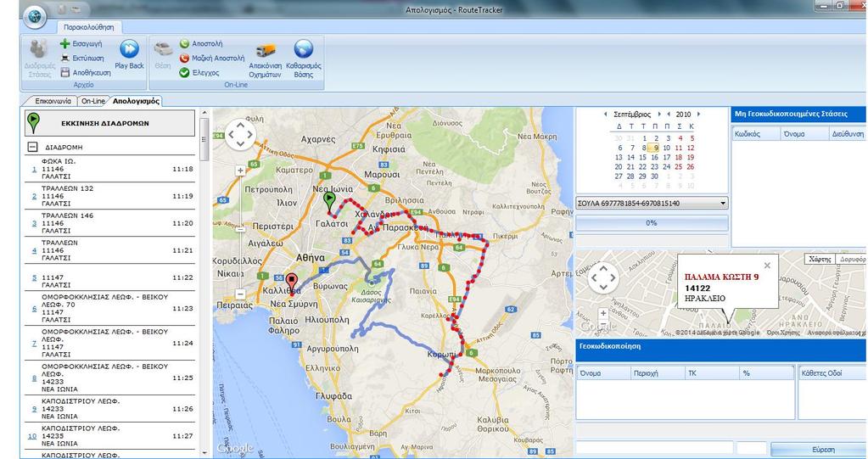Click the Κάθετες Οδοί column header
The image size is (868, 459).
[832, 373]
